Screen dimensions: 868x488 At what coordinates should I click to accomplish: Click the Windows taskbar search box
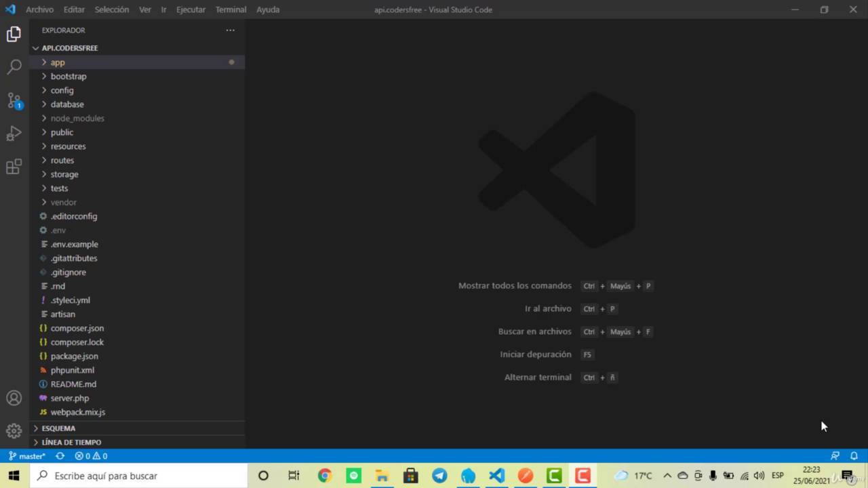139,476
